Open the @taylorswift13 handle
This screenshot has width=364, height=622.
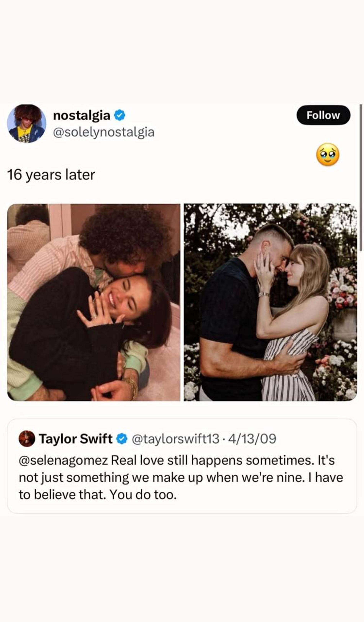tap(175, 439)
